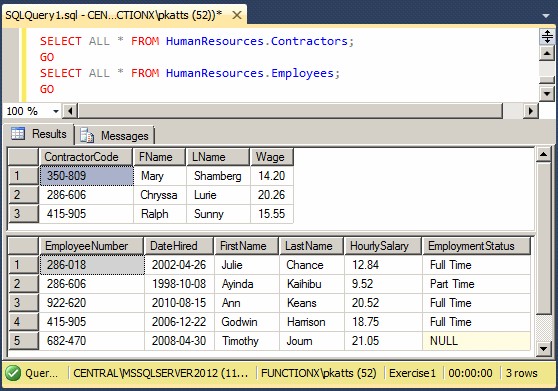Click the editor vertical scroll up arrow
558x391 pixels.
[x=547, y=53]
